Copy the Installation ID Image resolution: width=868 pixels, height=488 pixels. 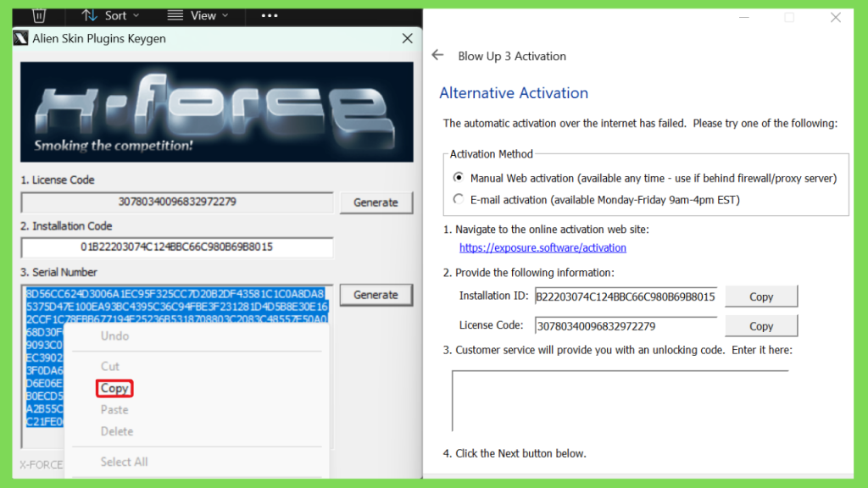coord(761,297)
